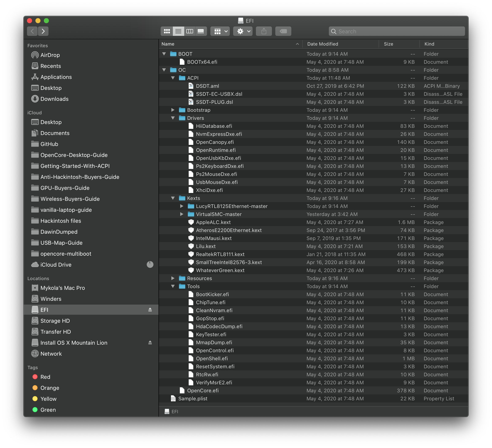The height and width of the screenshot is (448, 492).
Task: Open Downloads in the Favorites sidebar
Action: [54, 99]
